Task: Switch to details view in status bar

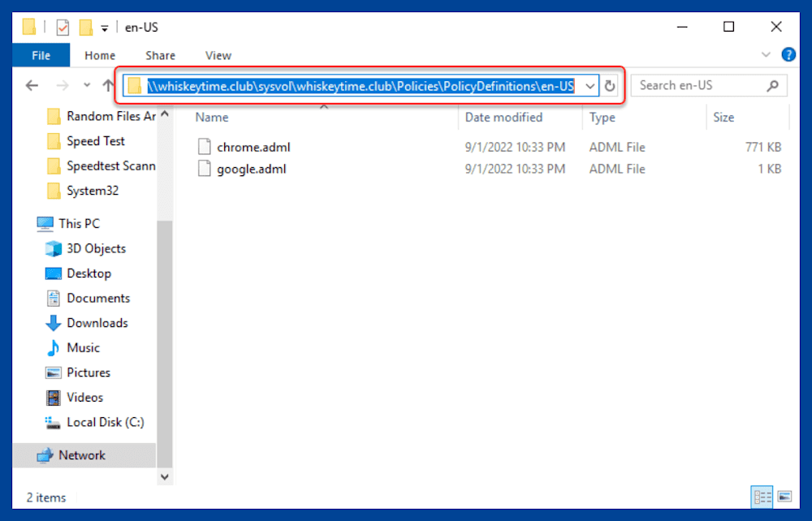Action: [762, 497]
